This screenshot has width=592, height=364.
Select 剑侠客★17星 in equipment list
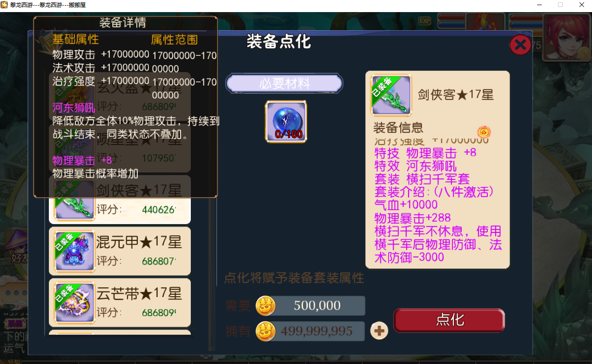pos(120,200)
